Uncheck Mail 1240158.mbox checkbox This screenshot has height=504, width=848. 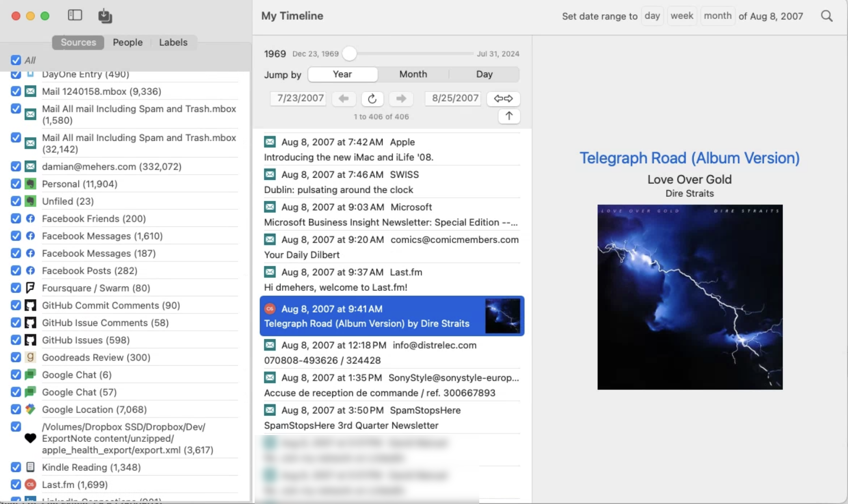16,91
